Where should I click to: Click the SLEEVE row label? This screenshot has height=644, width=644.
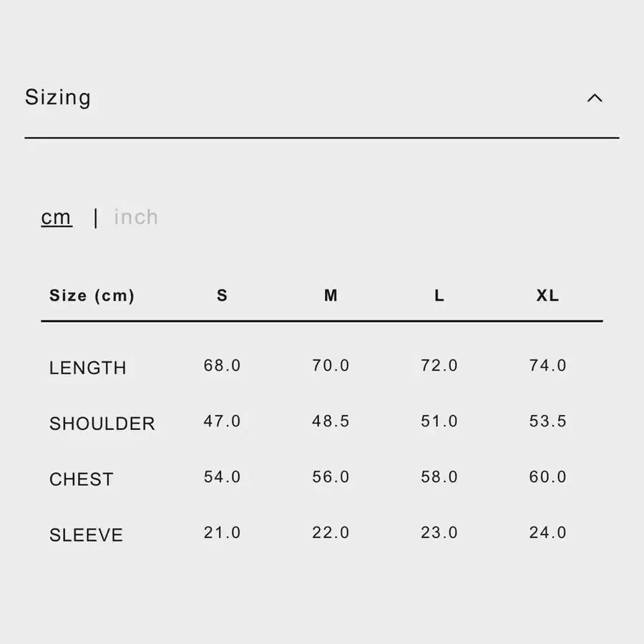click(86, 535)
